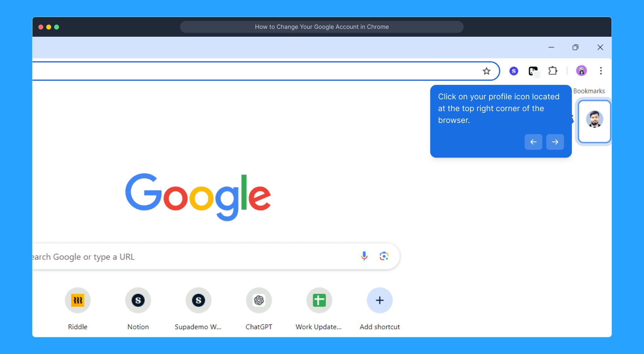Open the Supademo extension icon

tap(513, 71)
